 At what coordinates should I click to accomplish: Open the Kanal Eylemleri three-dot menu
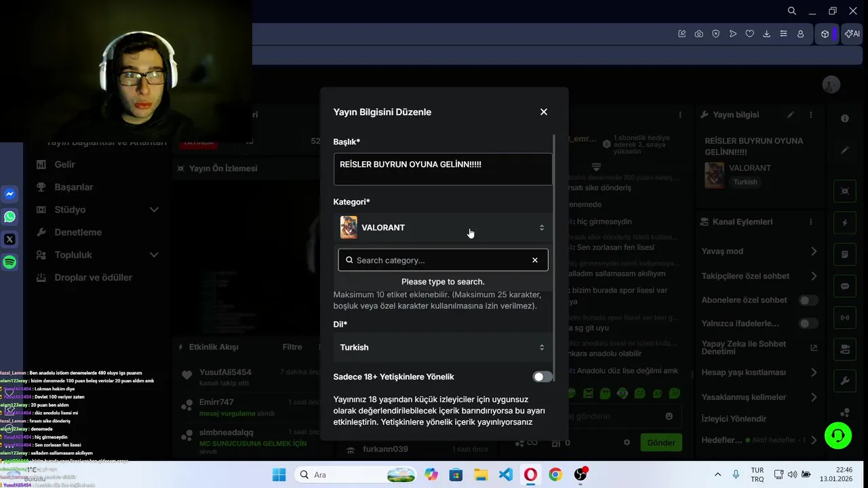[x=811, y=222]
